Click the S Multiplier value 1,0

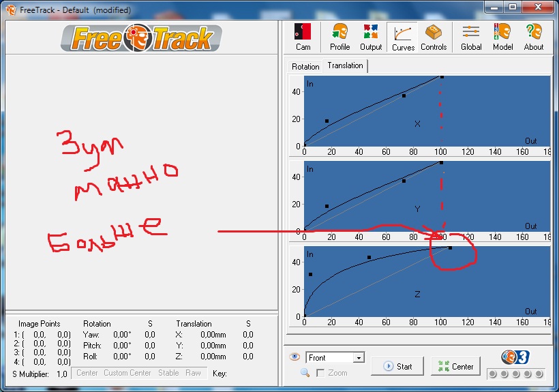click(x=62, y=374)
